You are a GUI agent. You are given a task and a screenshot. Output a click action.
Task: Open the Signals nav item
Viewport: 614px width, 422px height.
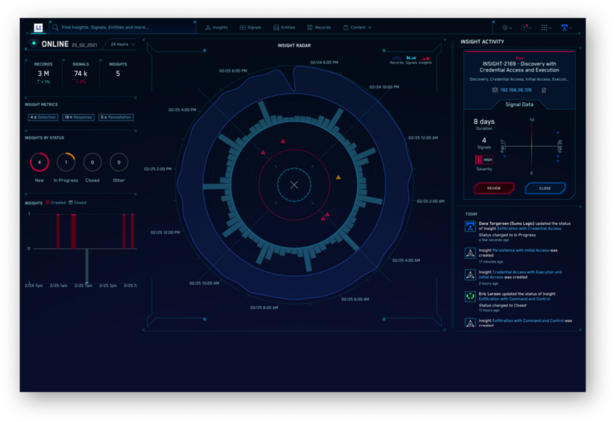pyautogui.click(x=250, y=27)
